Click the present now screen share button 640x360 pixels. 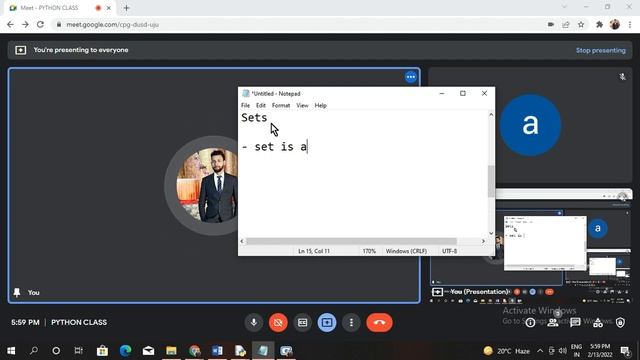pyautogui.click(x=327, y=322)
